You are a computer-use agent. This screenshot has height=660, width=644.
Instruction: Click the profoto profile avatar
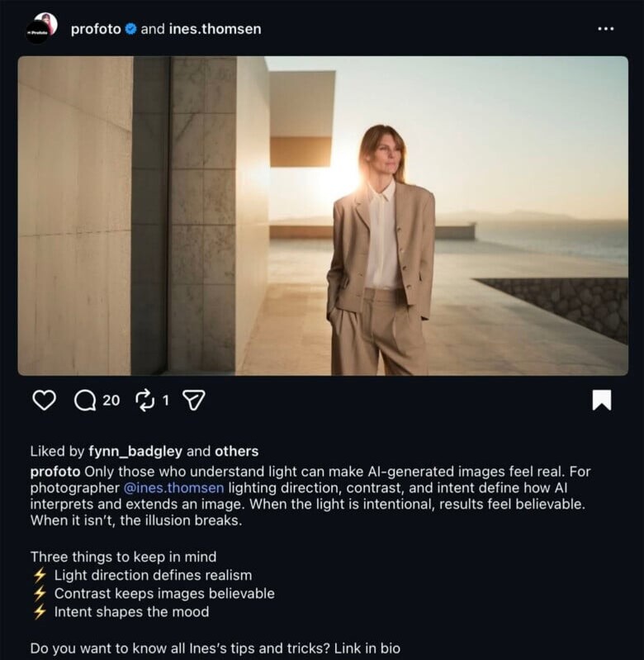coord(40,29)
